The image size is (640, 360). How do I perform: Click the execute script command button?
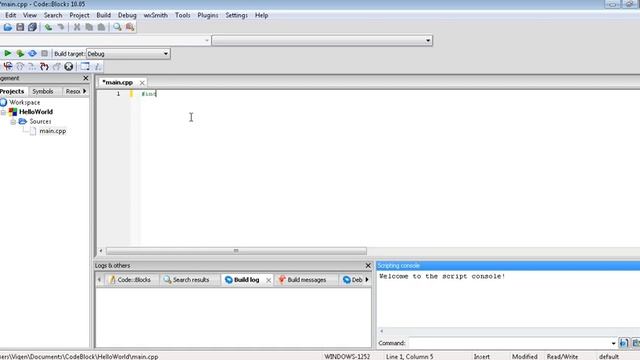(623, 343)
